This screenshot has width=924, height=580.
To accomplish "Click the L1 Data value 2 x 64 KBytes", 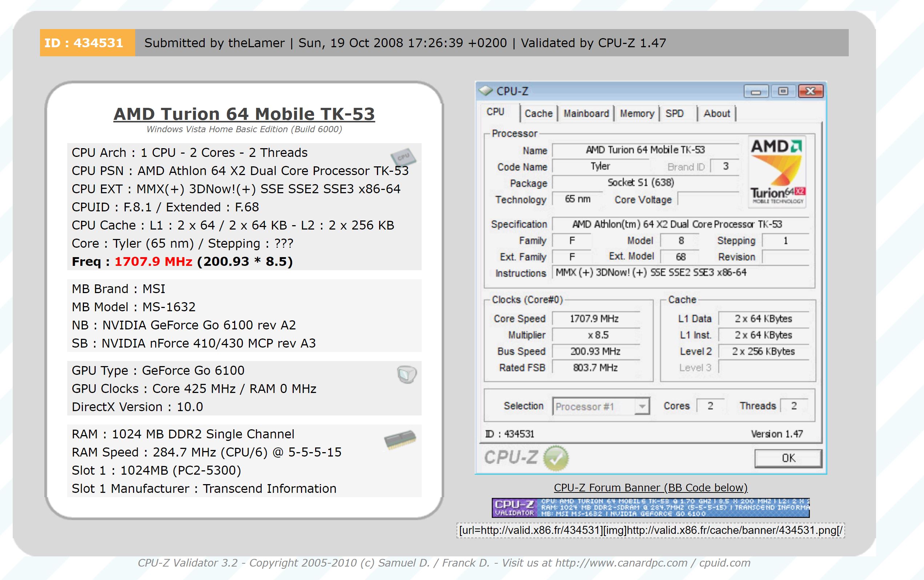I will 764,319.
